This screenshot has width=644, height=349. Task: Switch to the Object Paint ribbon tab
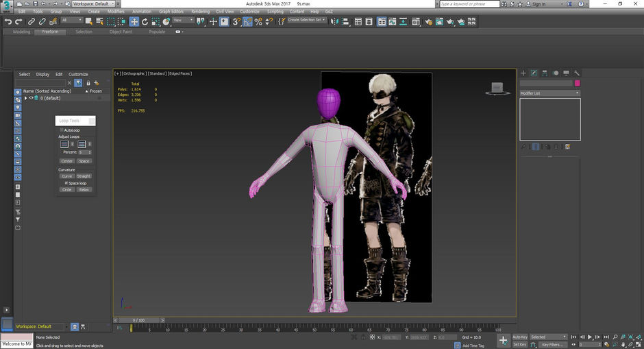coord(120,32)
